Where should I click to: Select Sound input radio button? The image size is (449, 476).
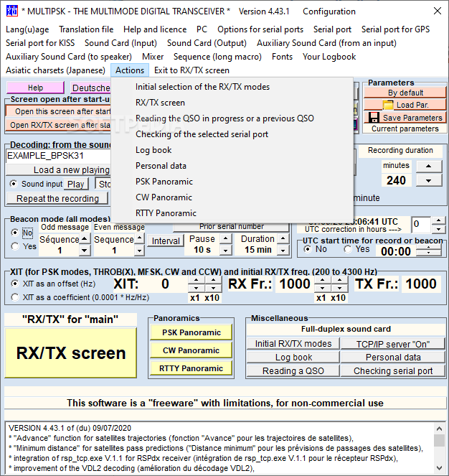click(14, 184)
